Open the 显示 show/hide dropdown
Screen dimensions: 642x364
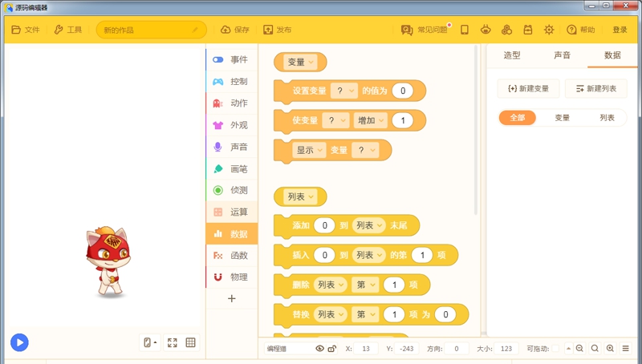309,150
